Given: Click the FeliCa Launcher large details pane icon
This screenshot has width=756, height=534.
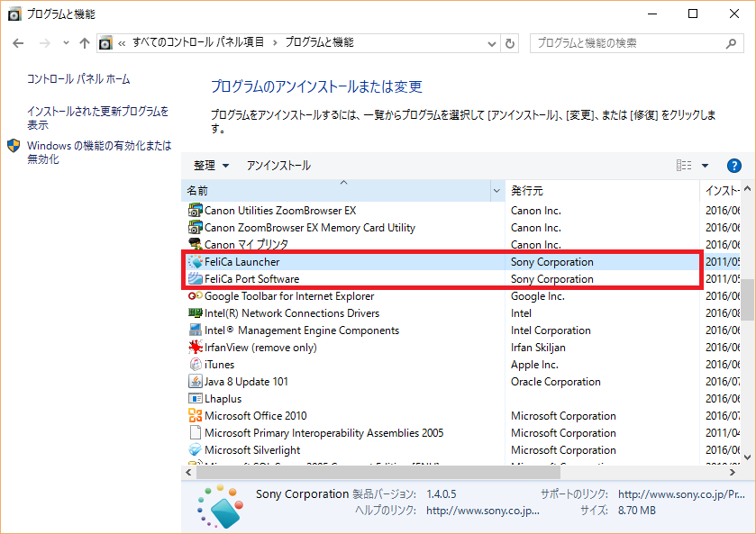Looking at the screenshot, I should [x=220, y=506].
